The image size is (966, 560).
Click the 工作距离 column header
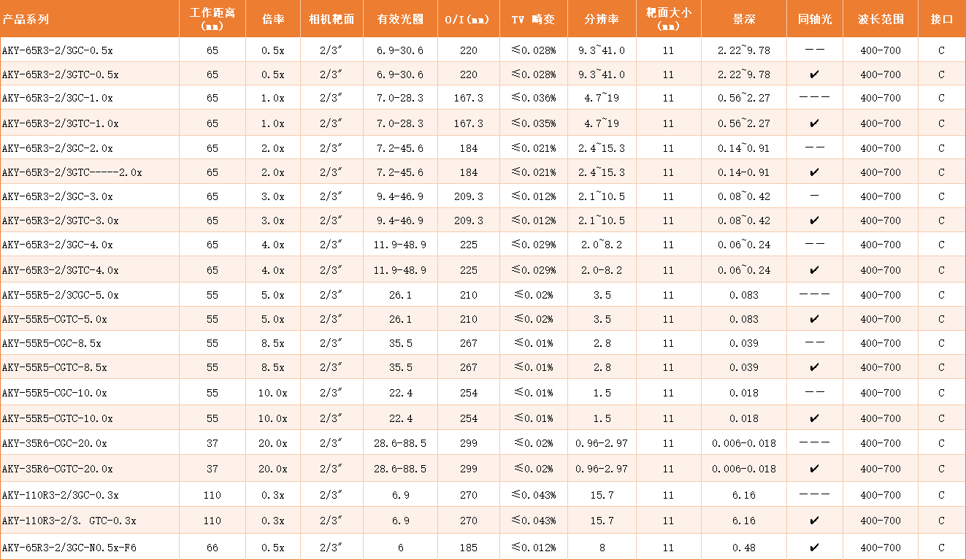(x=212, y=20)
